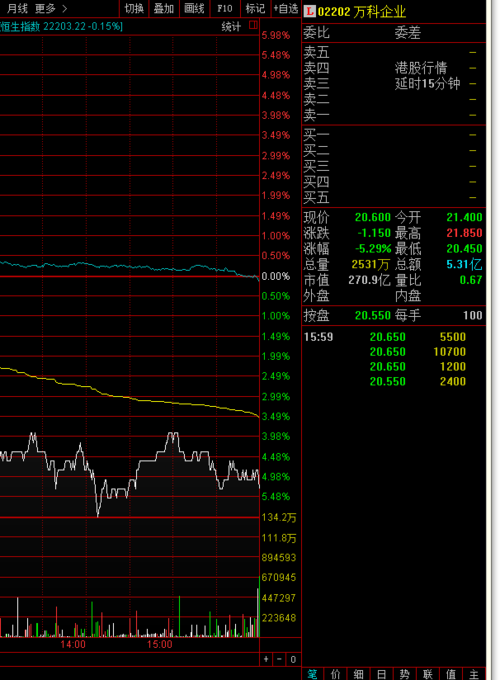Switch to the 月线 monthly chart tab

coord(17,8)
